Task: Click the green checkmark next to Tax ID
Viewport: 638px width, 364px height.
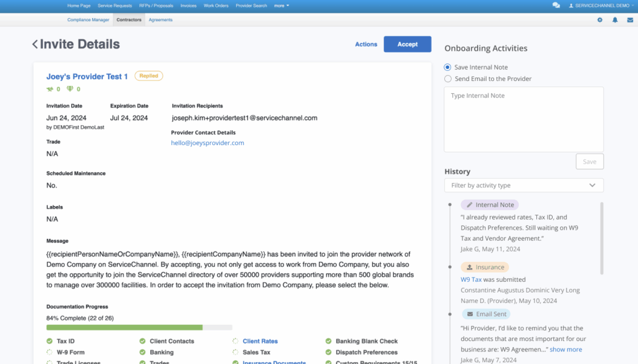Action: (50, 341)
